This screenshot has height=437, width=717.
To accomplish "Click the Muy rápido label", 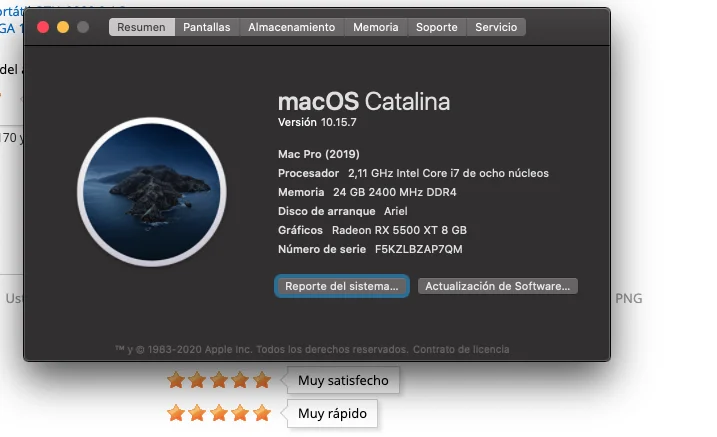I will [x=332, y=413].
